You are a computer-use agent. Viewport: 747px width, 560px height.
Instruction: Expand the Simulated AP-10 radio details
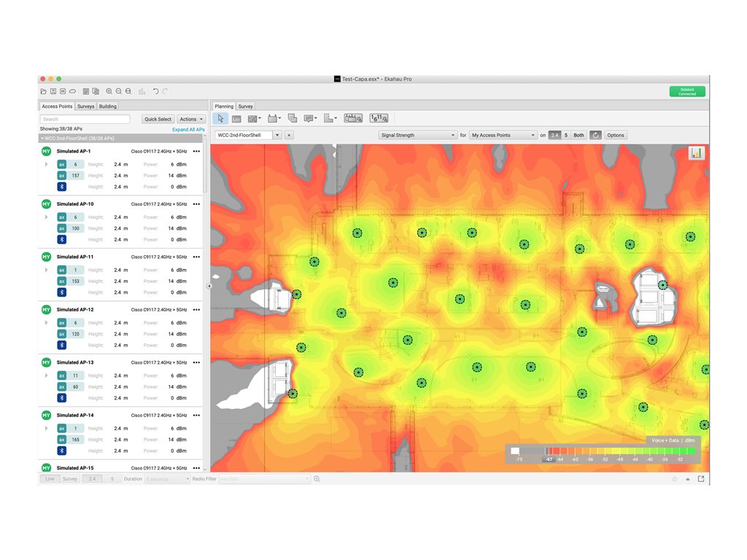click(x=46, y=217)
